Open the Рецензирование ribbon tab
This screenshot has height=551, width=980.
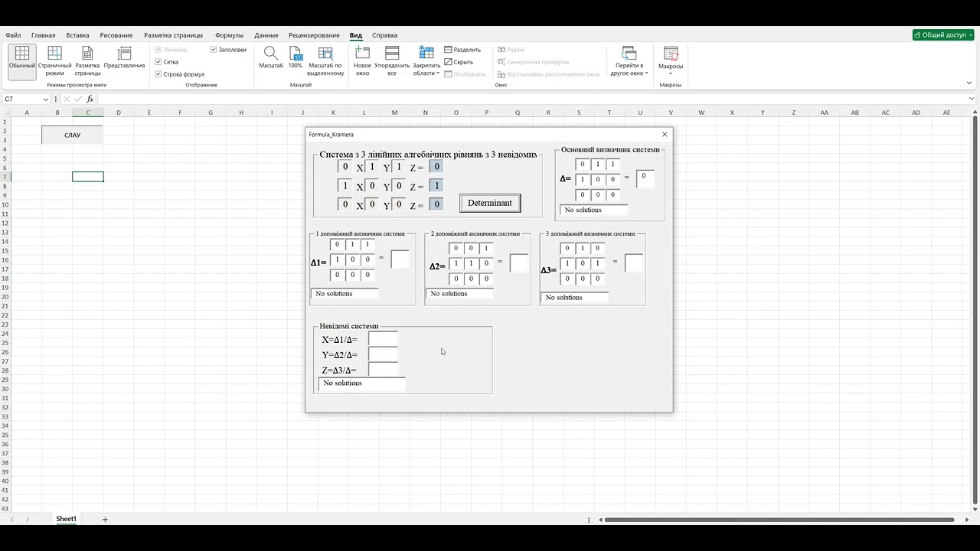(x=314, y=35)
